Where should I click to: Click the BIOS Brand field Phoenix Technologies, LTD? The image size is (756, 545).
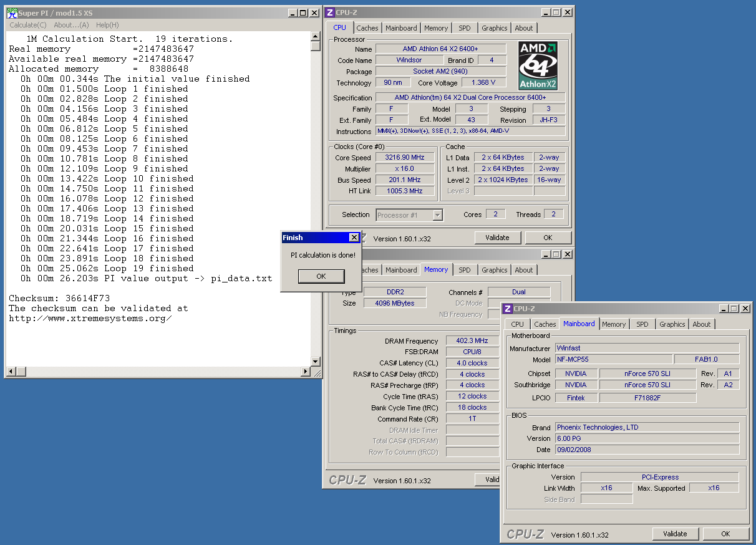pyautogui.click(x=647, y=427)
